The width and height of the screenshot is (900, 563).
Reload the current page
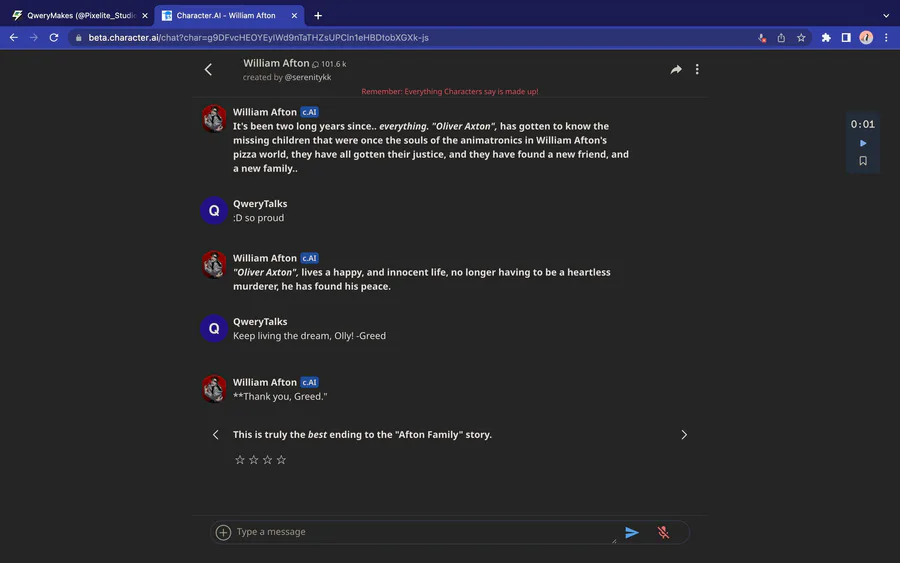[x=54, y=37]
